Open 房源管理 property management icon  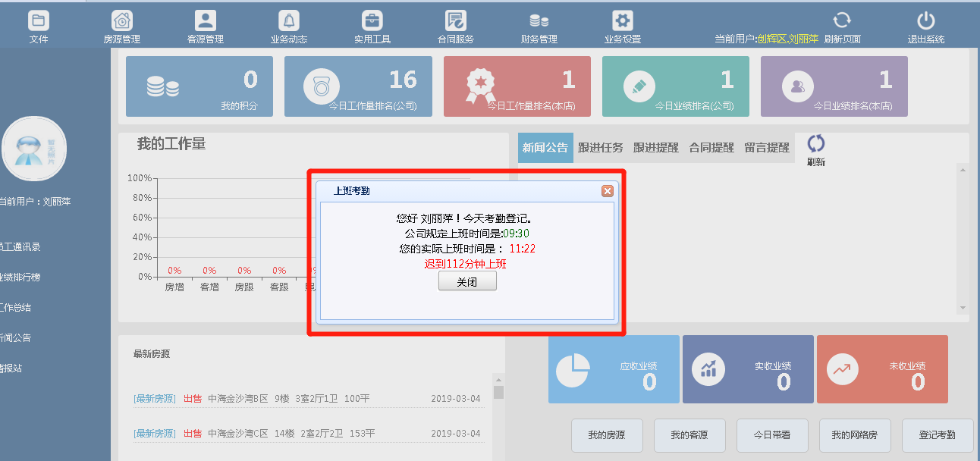(x=121, y=21)
